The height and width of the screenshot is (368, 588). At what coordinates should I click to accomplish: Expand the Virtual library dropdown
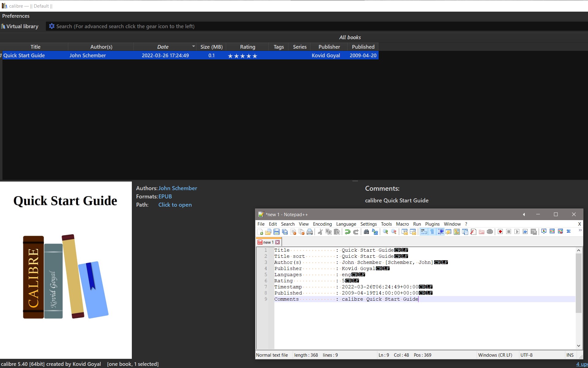point(20,26)
